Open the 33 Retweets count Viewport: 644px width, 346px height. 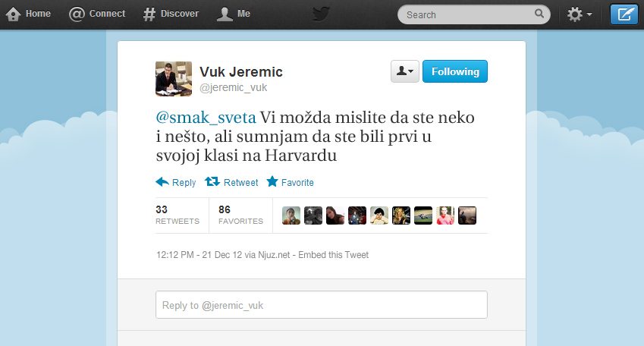(x=177, y=215)
